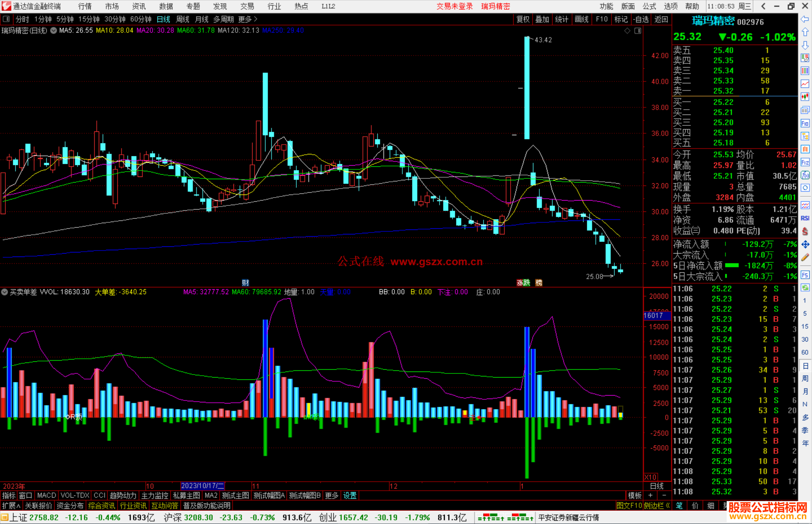This screenshot has width=812, height=524.
Task: Click the 复权 button
Action: click(x=523, y=19)
